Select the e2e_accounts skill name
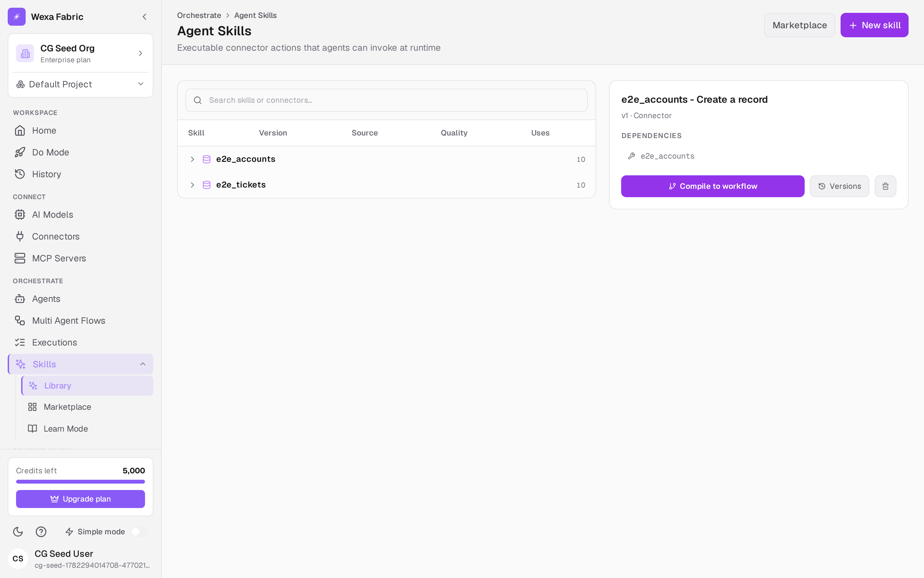The image size is (924, 578). tap(245, 159)
